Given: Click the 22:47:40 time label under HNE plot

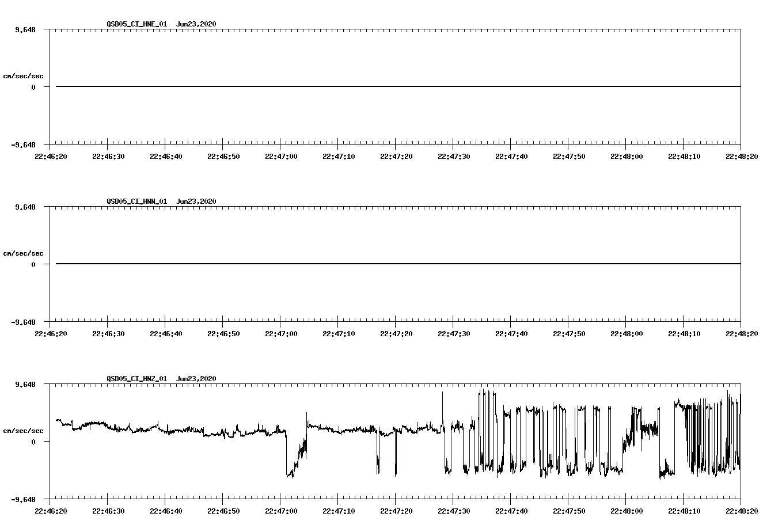Looking at the screenshot, I should [511, 156].
